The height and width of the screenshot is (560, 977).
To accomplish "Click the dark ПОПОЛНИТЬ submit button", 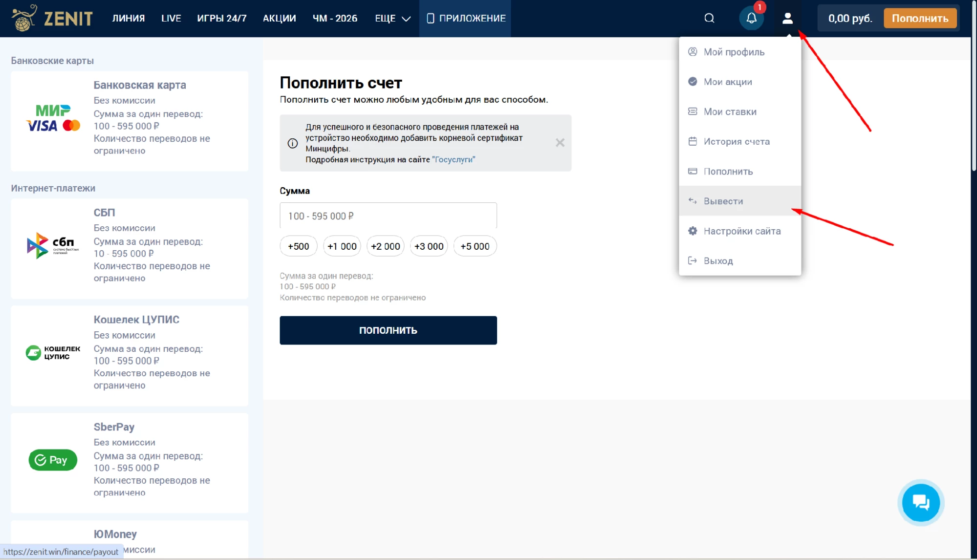I will (x=388, y=330).
